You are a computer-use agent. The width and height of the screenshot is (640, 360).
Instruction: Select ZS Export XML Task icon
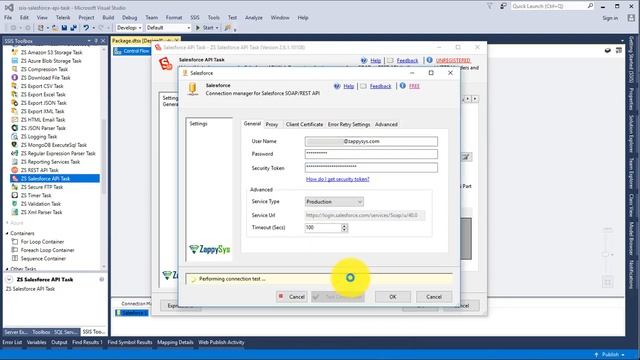[15, 111]
